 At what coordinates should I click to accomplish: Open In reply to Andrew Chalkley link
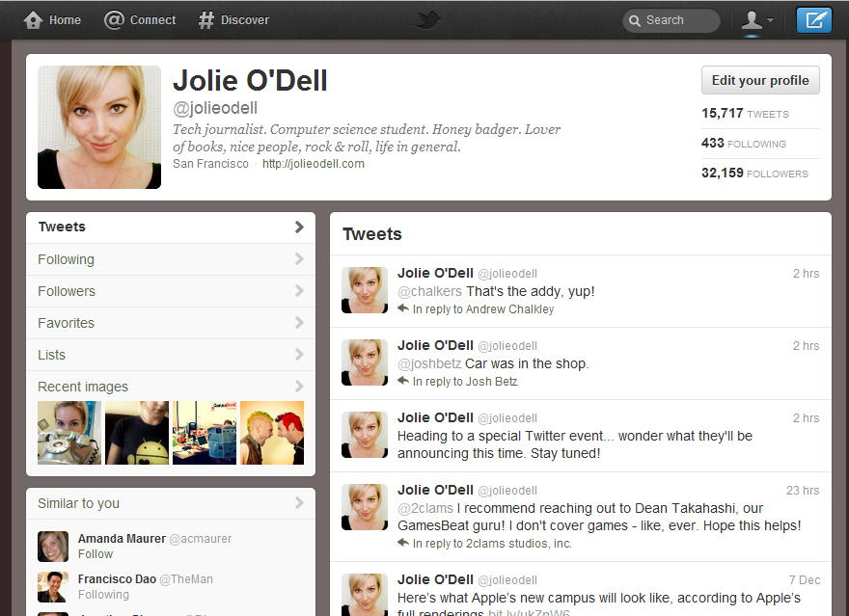click(x=483, y=309)
